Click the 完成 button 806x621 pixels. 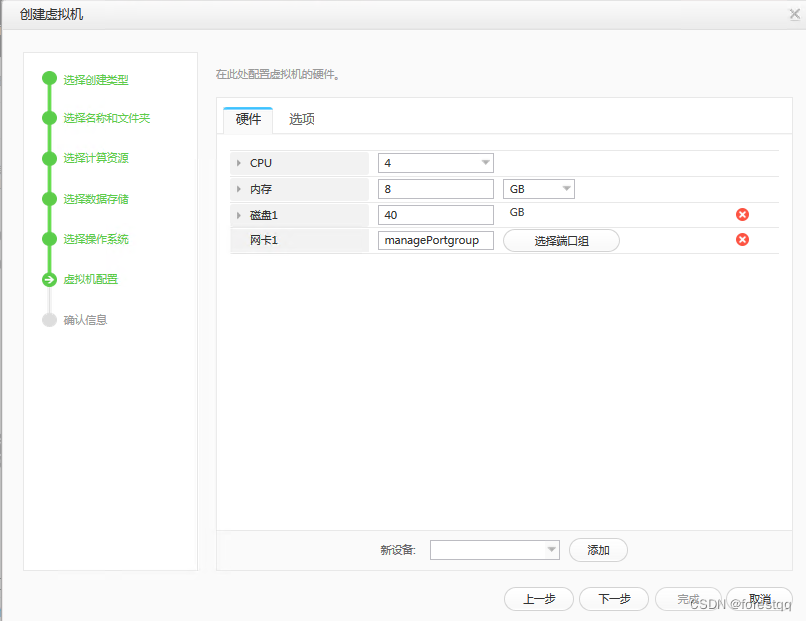click(688, 599)
